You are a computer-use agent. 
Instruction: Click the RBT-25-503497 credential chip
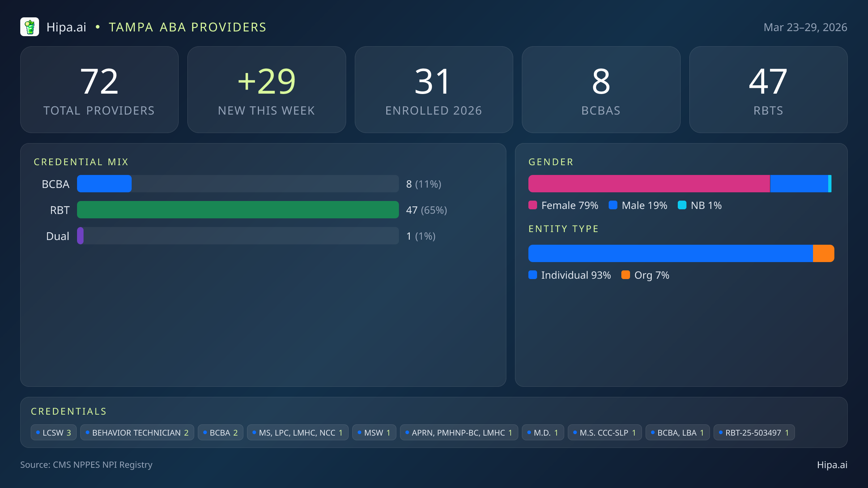754,433
